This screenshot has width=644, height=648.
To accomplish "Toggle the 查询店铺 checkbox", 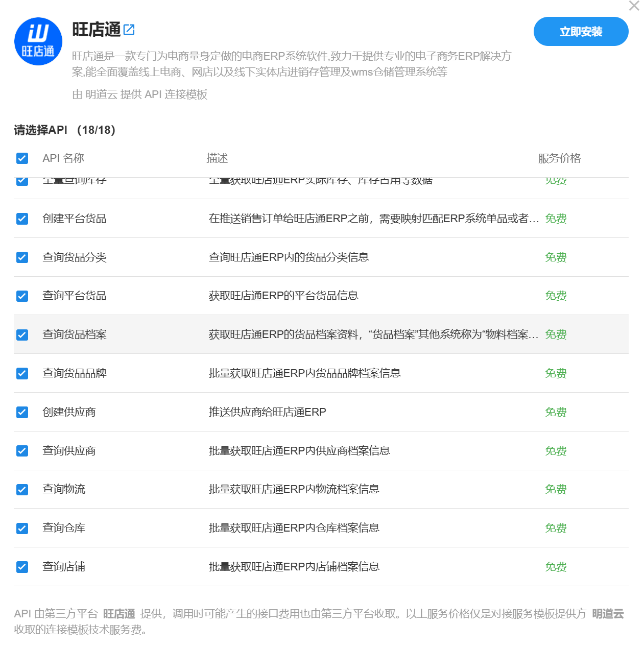I will tap(22, 567).
